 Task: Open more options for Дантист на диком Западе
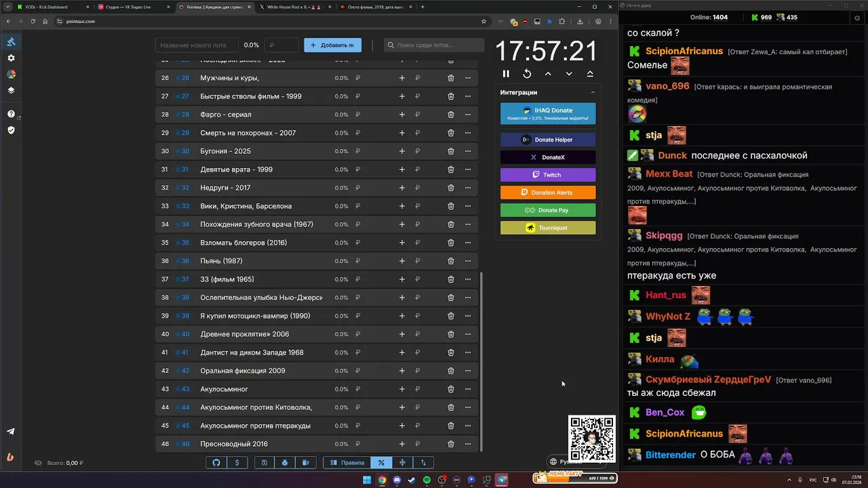pyautogui.click(x=468, y=352)
